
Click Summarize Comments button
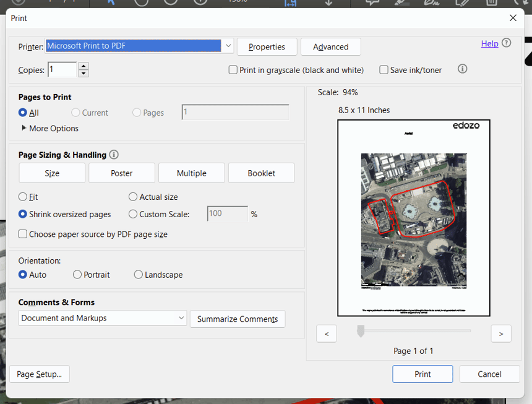pyautogui.click(x=238, y=319)
